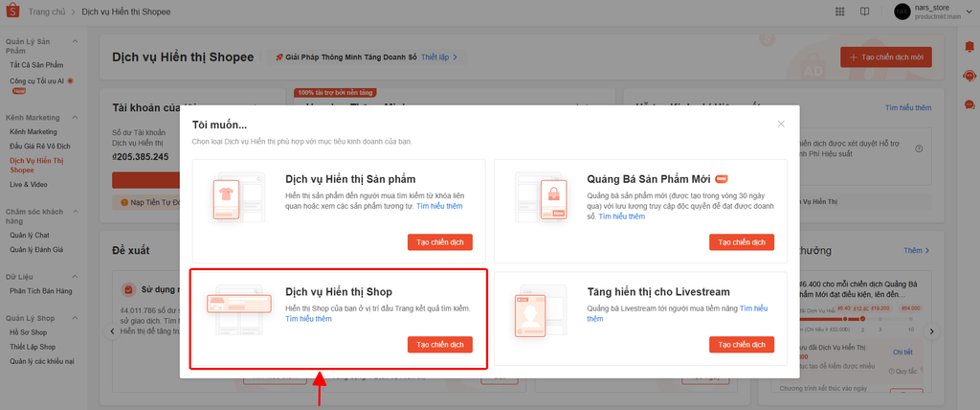The image size is (980, 410).
Task: Collapse Quản Lý Shop sidebar section
Action: pyautogui.click(x=76, y=318)
